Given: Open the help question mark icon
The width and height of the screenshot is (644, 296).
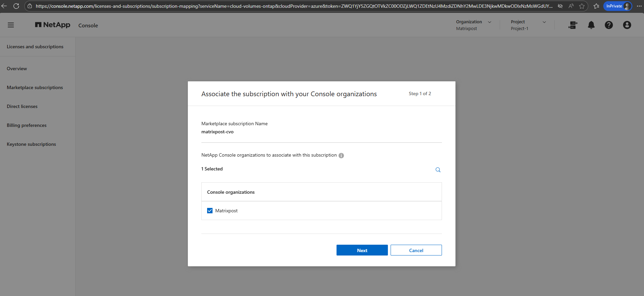Looking at the screenshot, I should click(609, 25).
